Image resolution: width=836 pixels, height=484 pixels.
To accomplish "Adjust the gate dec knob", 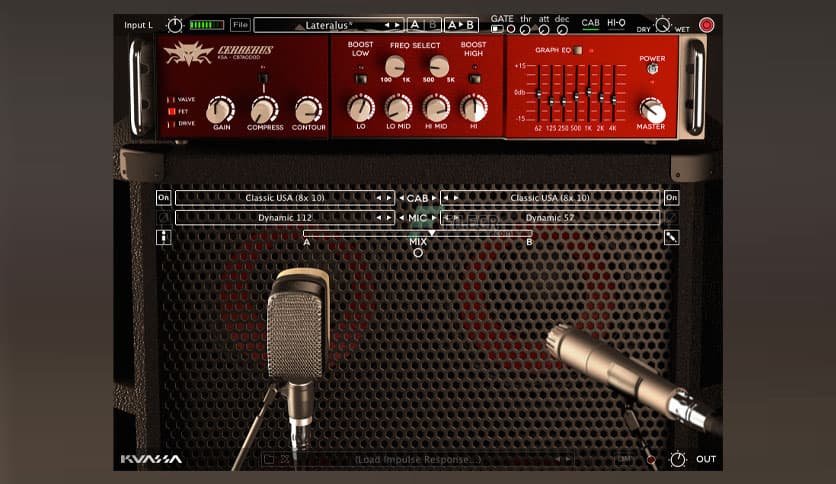I will point(561,30).
